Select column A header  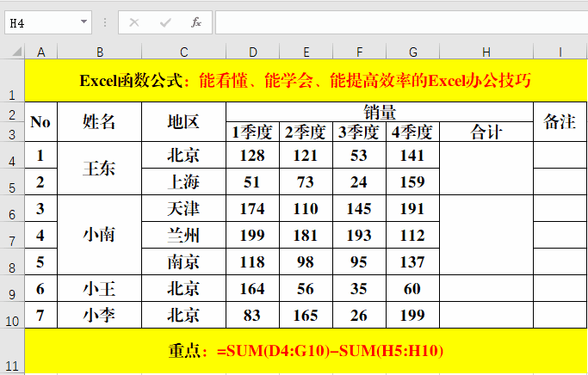40,52
